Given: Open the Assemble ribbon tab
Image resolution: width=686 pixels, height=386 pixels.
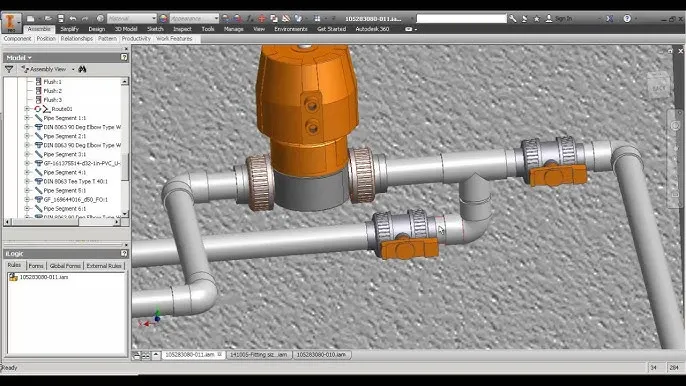Looking at the screenshot, I should (39, 29).
